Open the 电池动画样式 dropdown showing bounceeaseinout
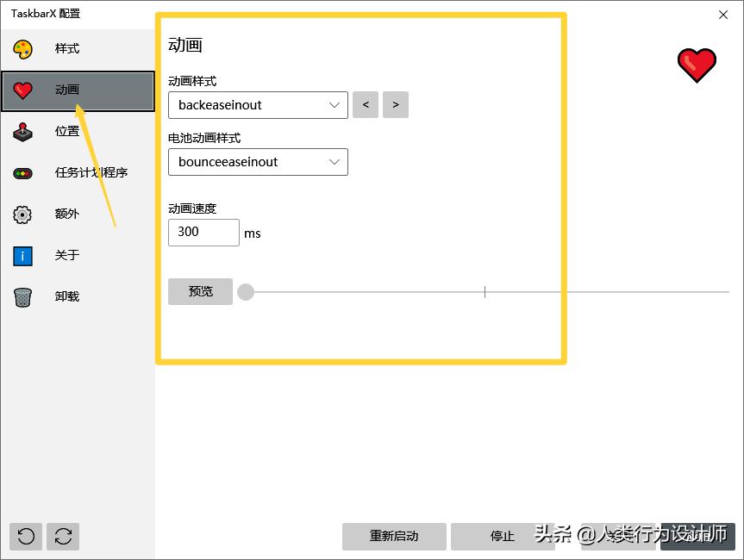 tap(258, 162)
